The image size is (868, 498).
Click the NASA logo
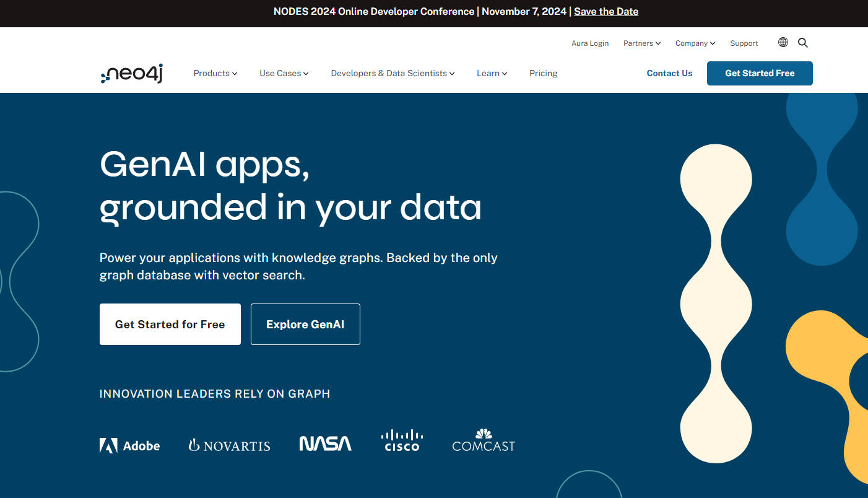[x=326, y=443]
